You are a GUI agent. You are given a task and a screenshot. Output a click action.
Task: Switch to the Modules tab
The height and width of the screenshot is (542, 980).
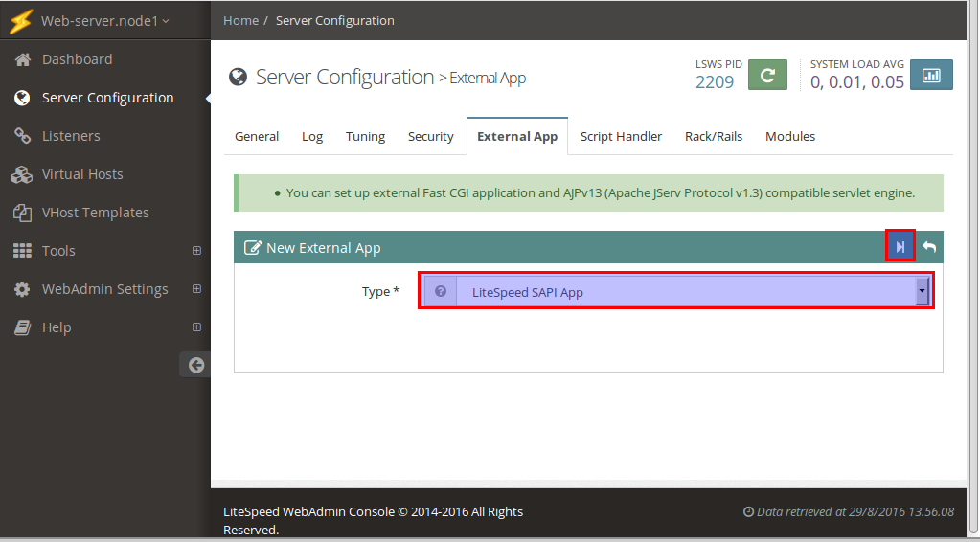coord(790,137)
